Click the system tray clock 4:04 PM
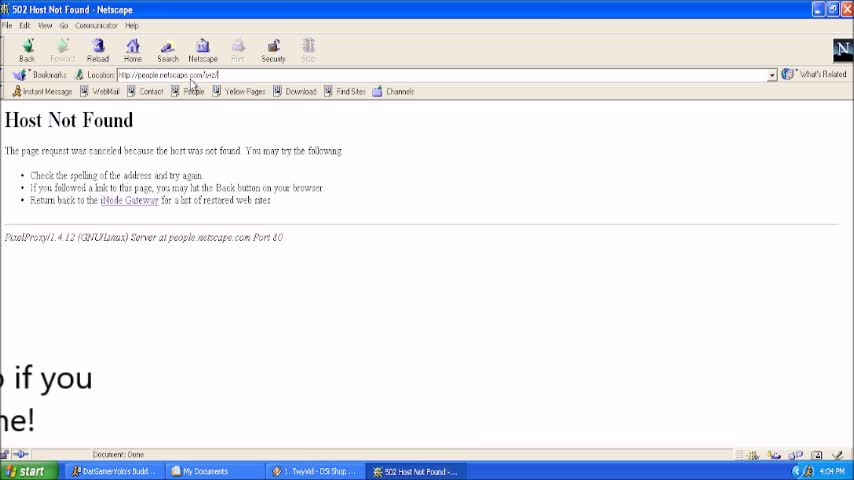Image resolution: width=854 pixels, height=480 pixels. [832, 471]
